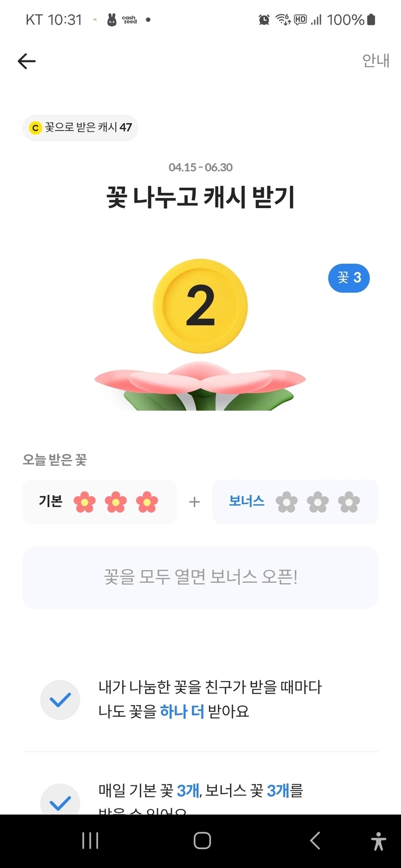Tap the back arrow at top left
The height and width of the screenshot is (868, 401).
27,61
